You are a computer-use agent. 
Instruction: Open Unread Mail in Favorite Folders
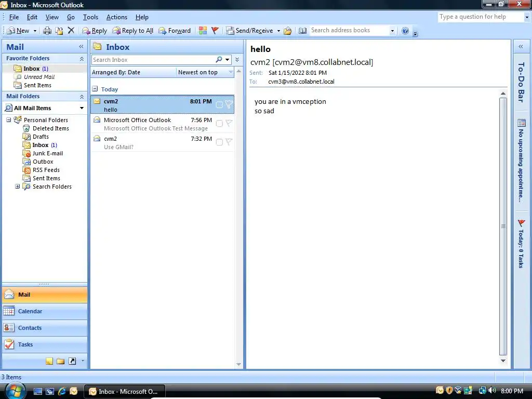coord(39,77)
